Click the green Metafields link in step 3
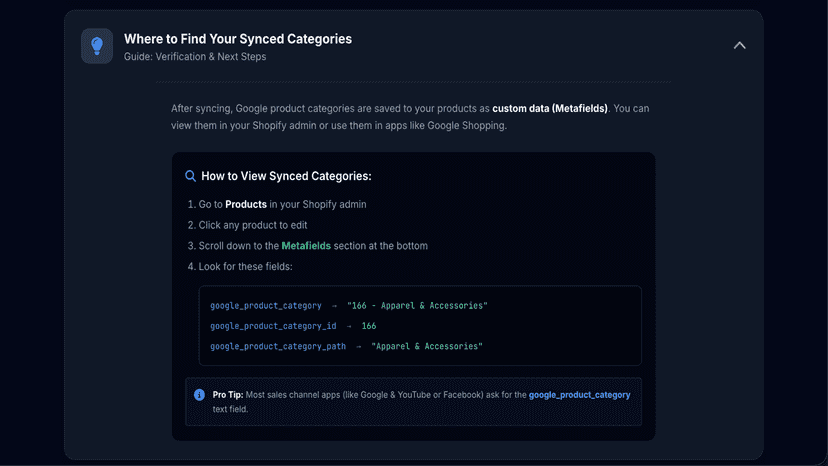 coord(306,246)
